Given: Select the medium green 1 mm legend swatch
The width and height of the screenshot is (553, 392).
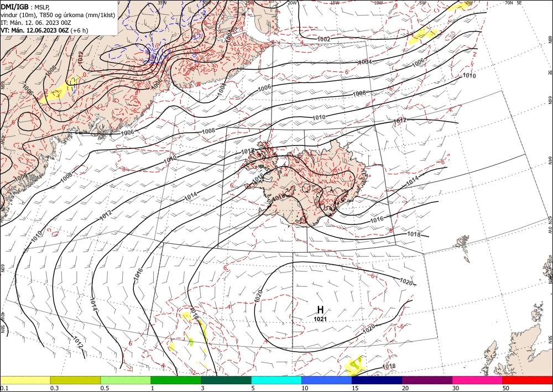Looking at the screenshot, I should pyautogui.click(x=176, y=380).
